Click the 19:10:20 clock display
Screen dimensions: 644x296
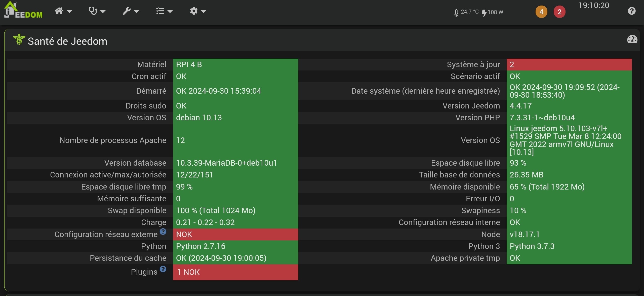point(594,6)
